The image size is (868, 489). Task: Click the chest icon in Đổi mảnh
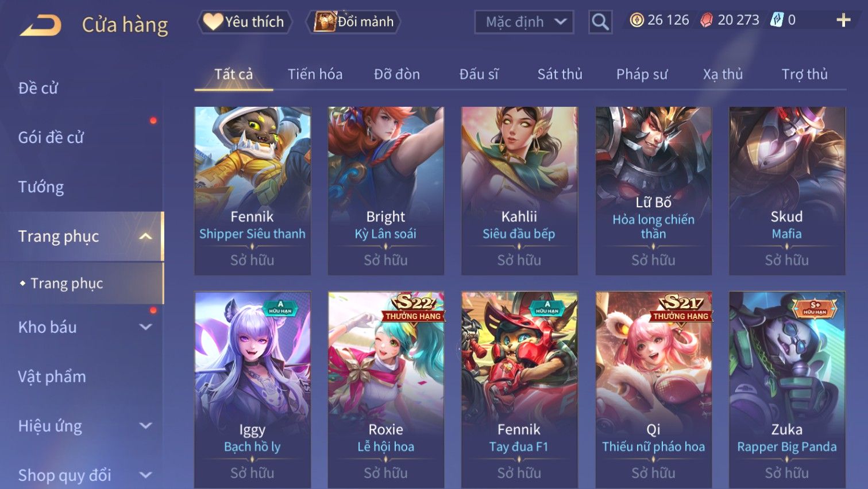pos(325,22)
